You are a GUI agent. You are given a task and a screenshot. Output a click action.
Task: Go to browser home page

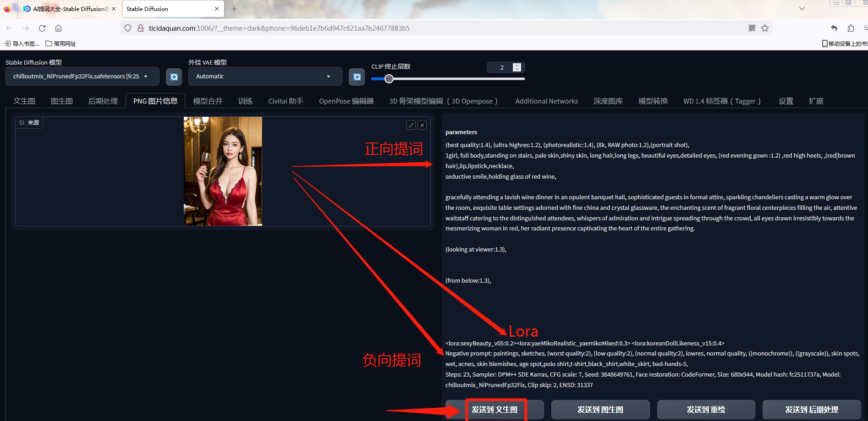(58, 28)
